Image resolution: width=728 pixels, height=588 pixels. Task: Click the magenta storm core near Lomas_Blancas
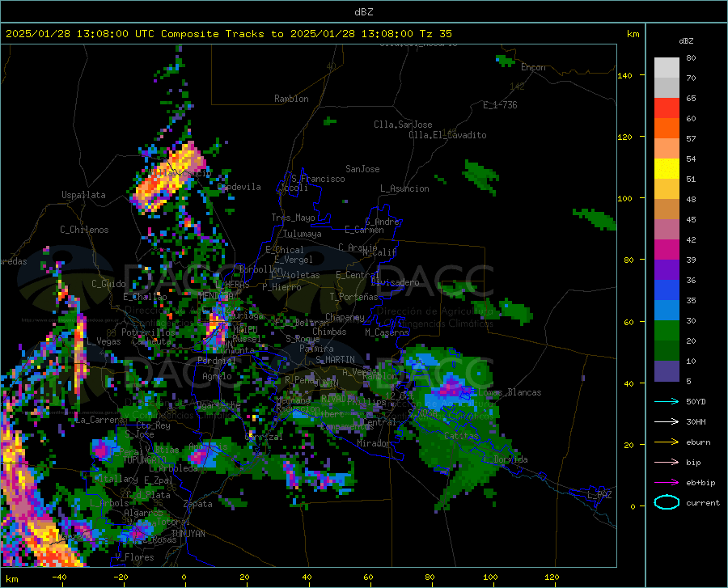pyautogui.click(x=451, y=387)
